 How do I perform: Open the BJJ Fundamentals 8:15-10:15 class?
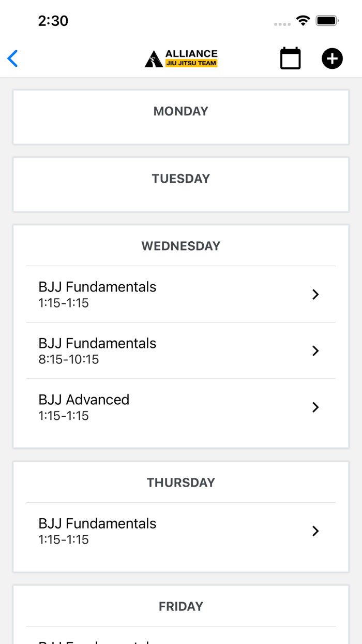coord(97,350)
